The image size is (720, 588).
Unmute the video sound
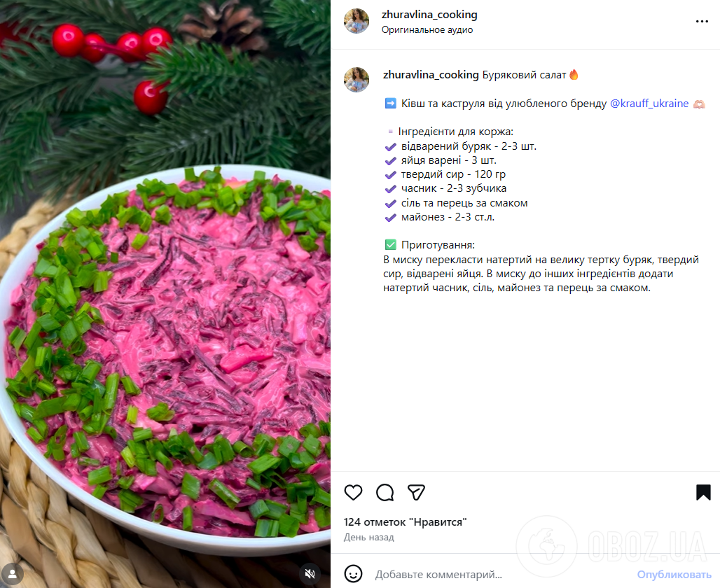point(310,574)
